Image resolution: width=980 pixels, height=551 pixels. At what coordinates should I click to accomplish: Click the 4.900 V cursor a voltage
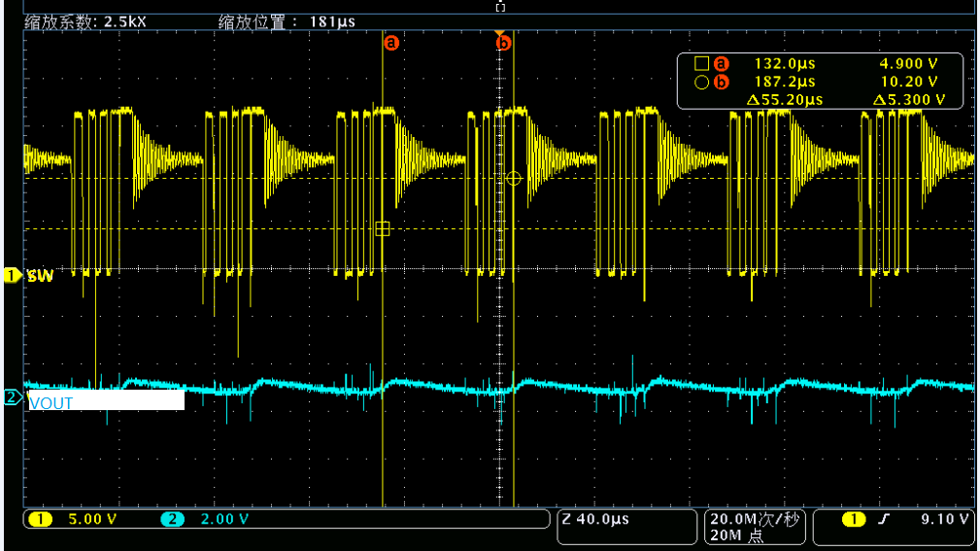click(909, 64)
